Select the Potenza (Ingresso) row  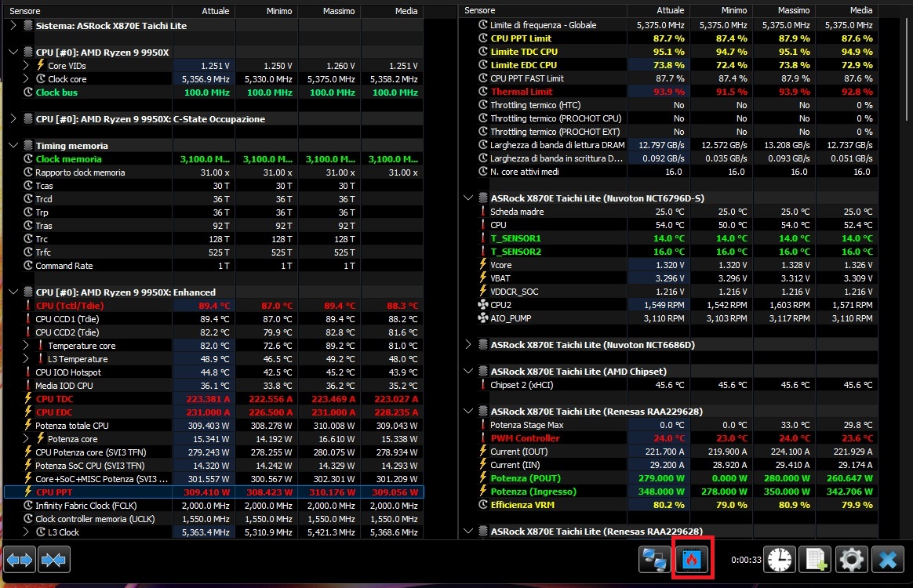(x=668, y=492)
